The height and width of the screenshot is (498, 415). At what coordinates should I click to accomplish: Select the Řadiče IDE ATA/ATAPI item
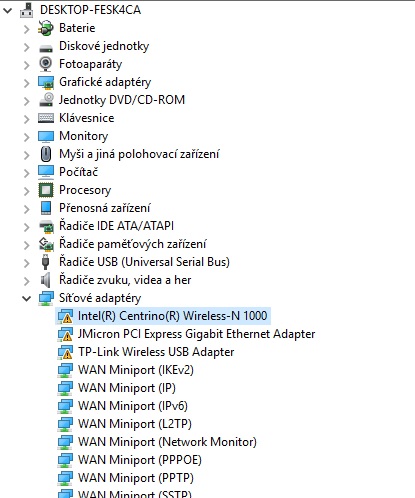tap(116, 226)
